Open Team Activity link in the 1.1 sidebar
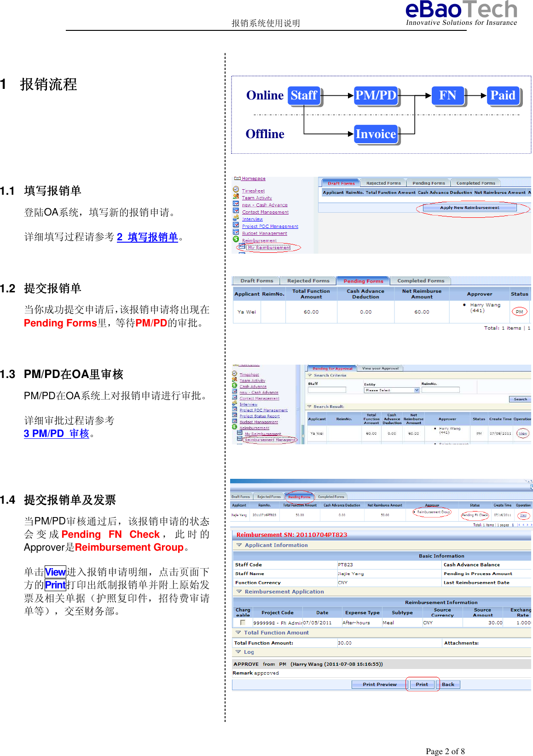The height and width of the screenshot is (756, 533). coord(257,198)
